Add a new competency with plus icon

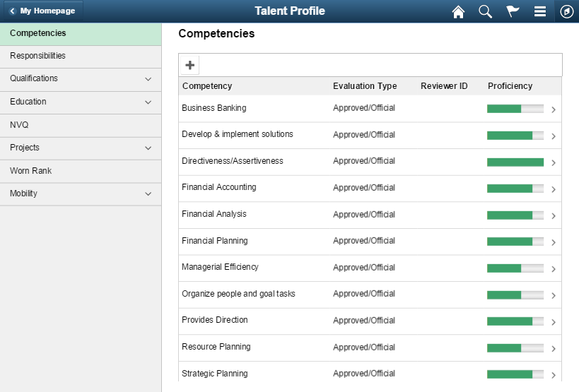click(x=189, y=65)
